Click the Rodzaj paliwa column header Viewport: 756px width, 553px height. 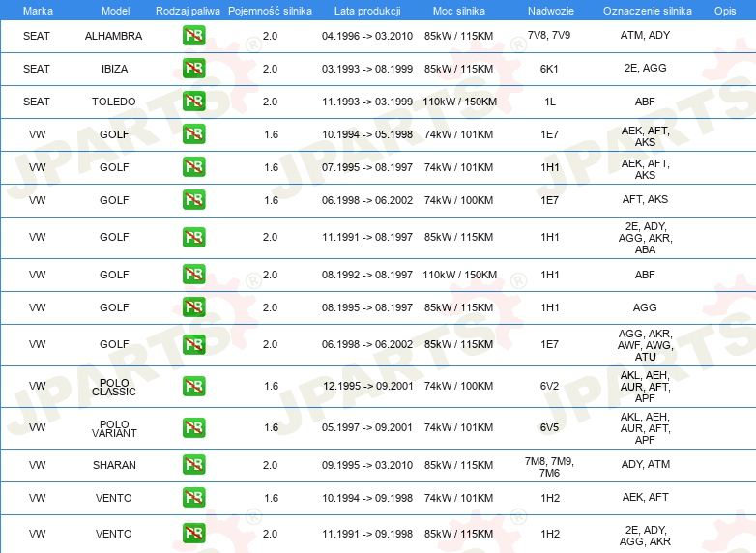188,11
